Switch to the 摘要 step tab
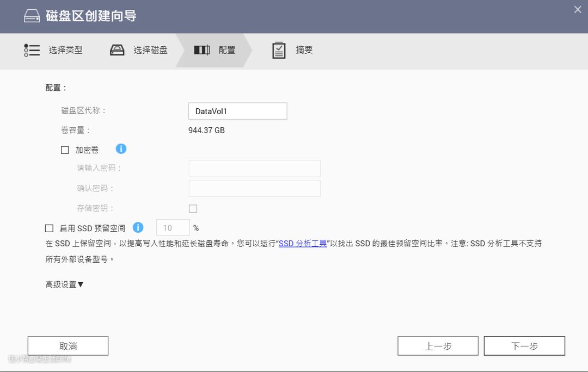This screenshot has height=372, width=588. [304, 50]
